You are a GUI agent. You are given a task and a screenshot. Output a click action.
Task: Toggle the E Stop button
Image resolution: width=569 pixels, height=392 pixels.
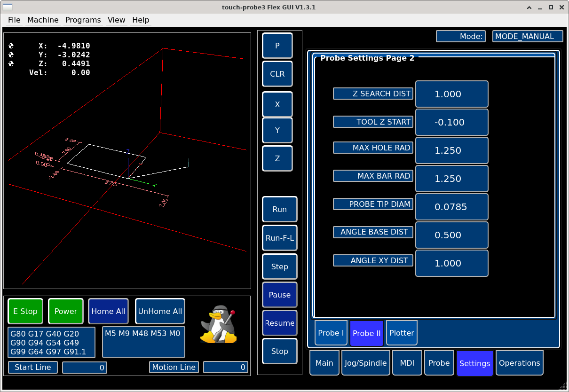pyautogui.click(x=25, y=311)
